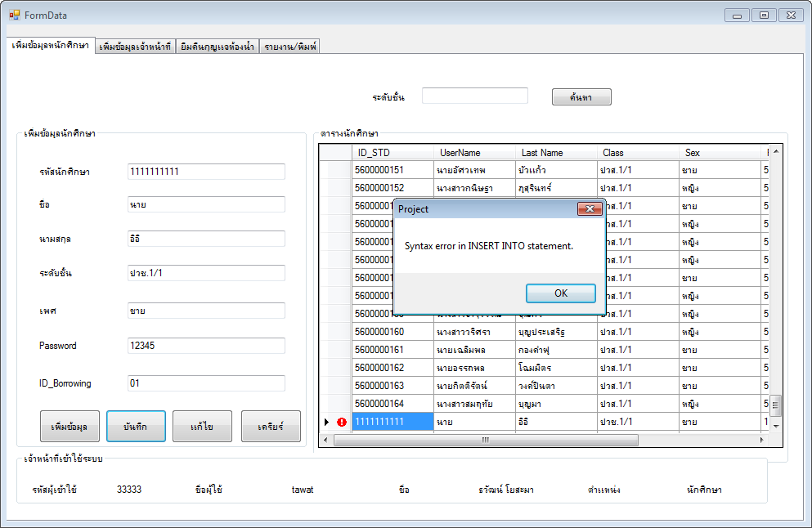Click the table's horizontal scrollbar right arrow
The width and height of the screenshot is (812, 528).
[762, 440]
